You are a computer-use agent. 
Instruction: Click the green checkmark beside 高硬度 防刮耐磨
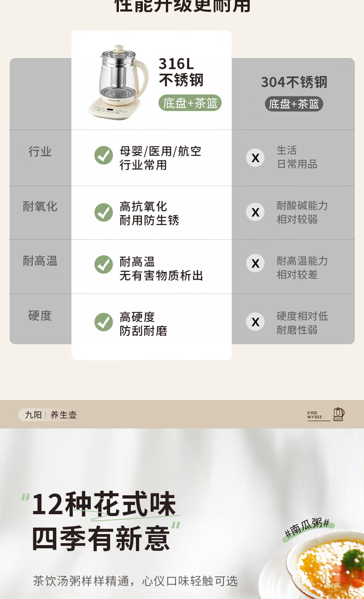tap(104, 322)
